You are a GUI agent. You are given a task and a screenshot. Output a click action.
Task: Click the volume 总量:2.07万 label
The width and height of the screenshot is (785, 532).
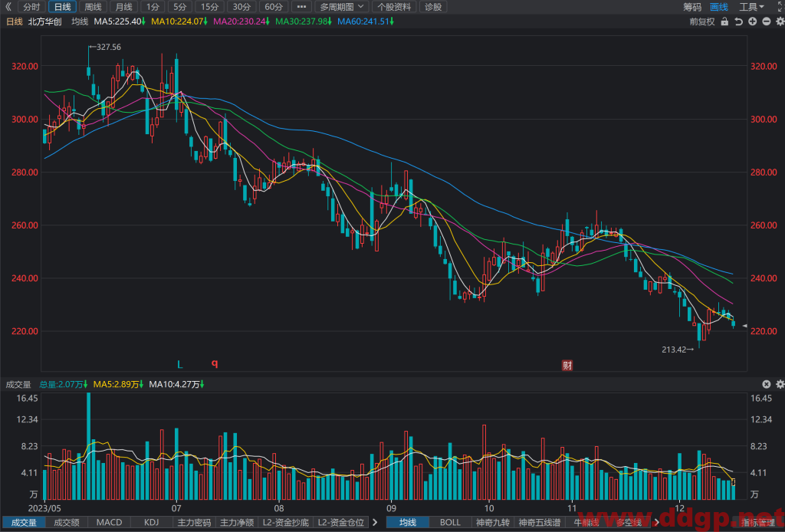64,384
